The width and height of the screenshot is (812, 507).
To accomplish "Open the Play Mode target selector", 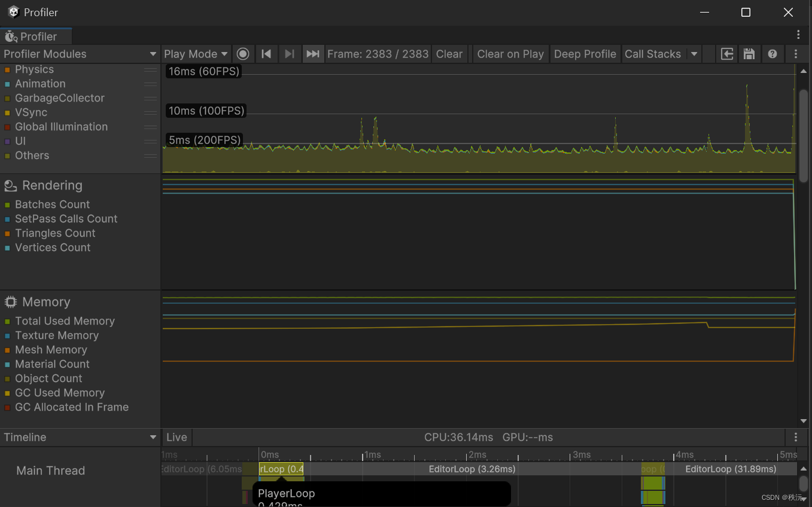I will click(196, 54).
